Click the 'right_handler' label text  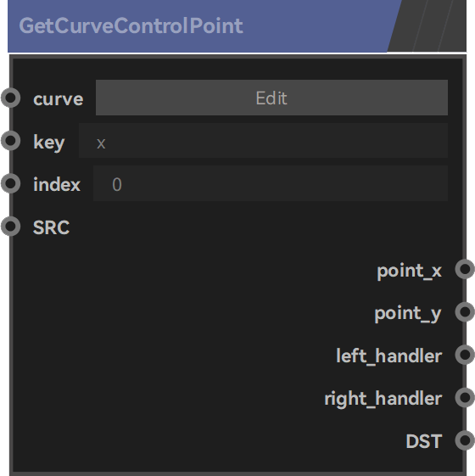point(383,399)
